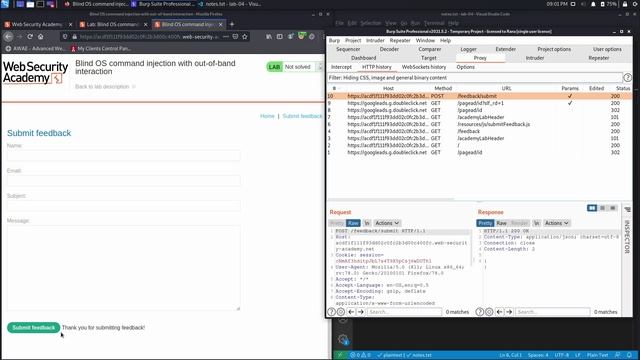Open Project menu in Burp
The width and height of the screenshot is (640, 360).
click(x=353, y=40)
